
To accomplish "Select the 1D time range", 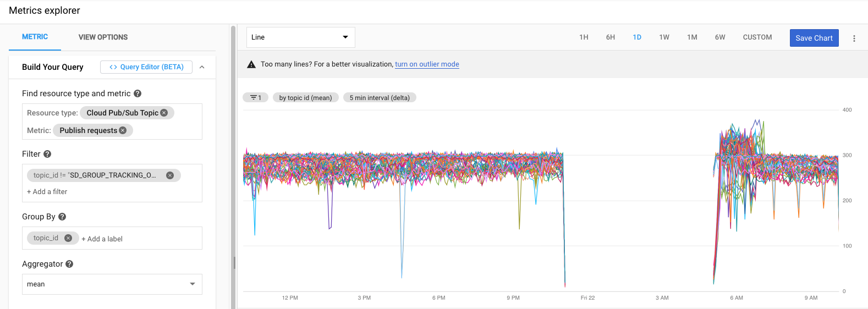I will 637,37.
